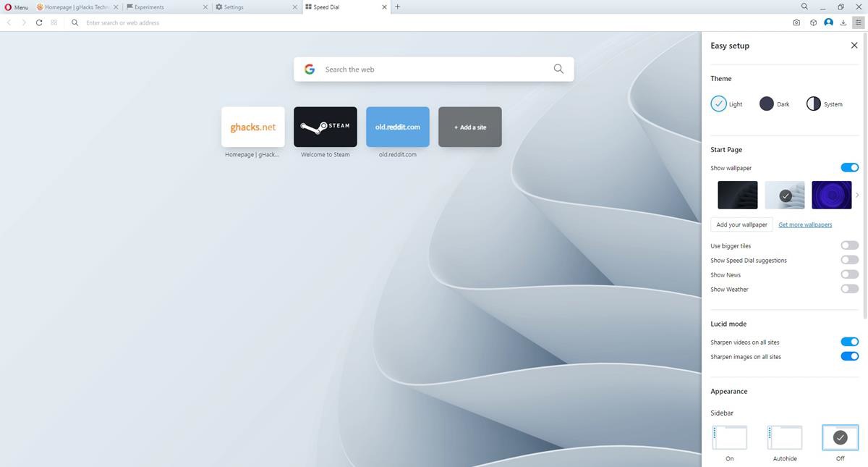The image size is (868, 467).
Task: Show next wallpapers with chevron
Action: [x=858, y=195]
